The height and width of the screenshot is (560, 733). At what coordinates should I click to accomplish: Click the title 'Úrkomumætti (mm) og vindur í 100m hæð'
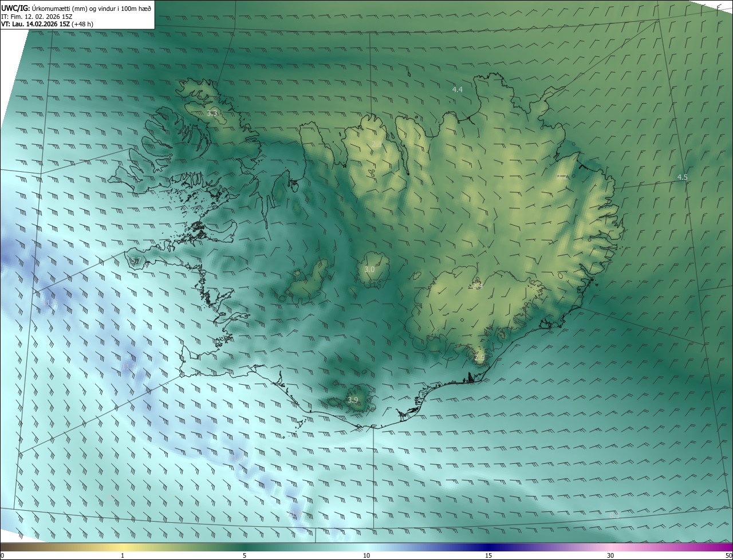coord(92,7)
